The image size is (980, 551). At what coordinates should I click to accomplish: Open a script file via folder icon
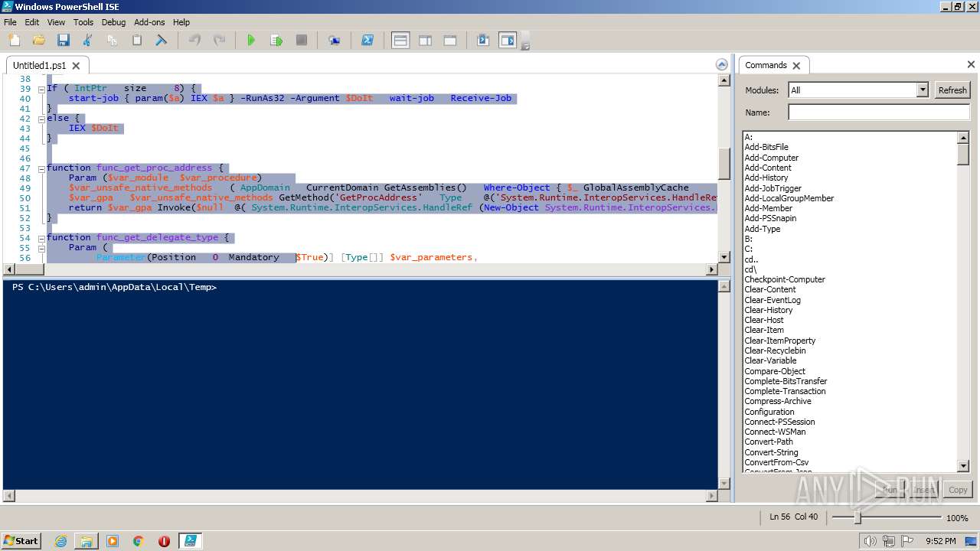coord(38,40)
